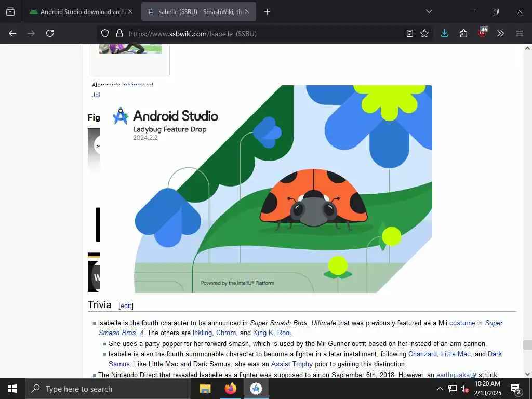The height and width of the screenshot is (399, 532).
Task: Click the scrollbar down arrow
Action: [527, 374]
